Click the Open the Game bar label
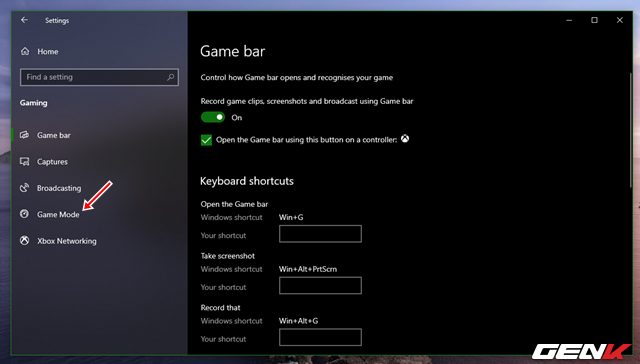Viewport: 640px width, 364px height. pyautogui.click(x=234, y=204)
